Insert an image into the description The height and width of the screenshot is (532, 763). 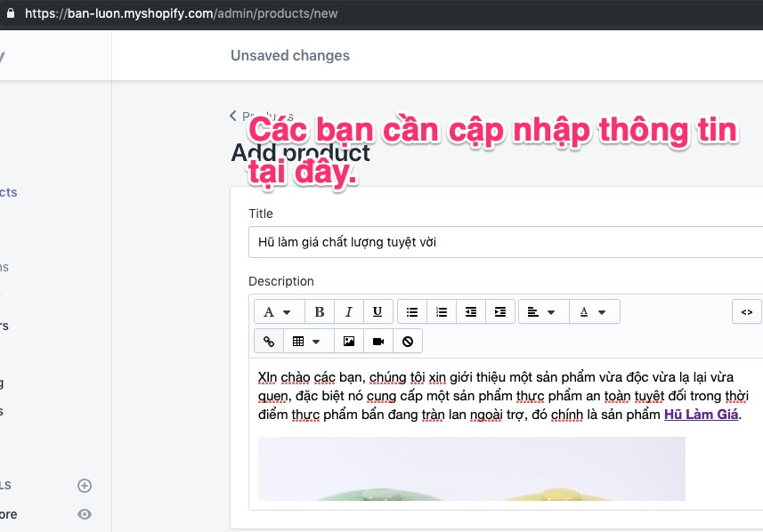(350, 341)
